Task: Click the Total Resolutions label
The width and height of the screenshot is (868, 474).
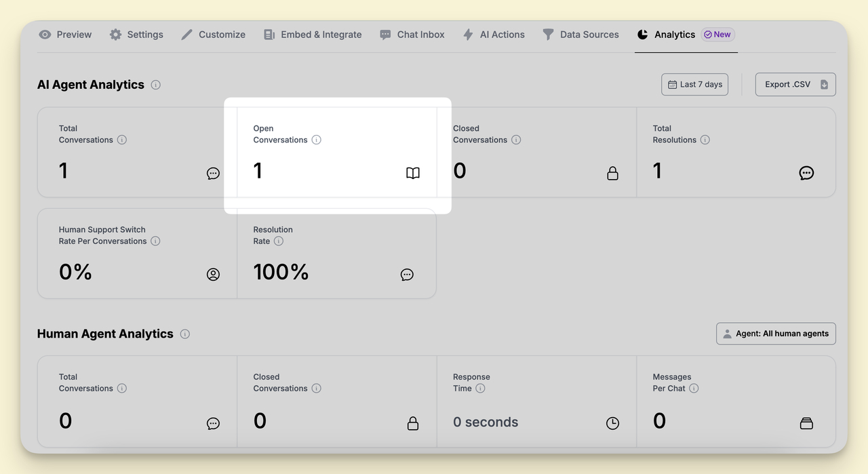Action: point(675,134)
